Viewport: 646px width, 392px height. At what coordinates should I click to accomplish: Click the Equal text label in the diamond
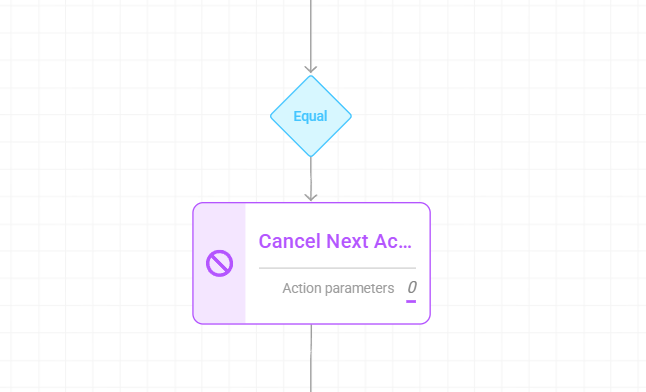click(311, 116)
